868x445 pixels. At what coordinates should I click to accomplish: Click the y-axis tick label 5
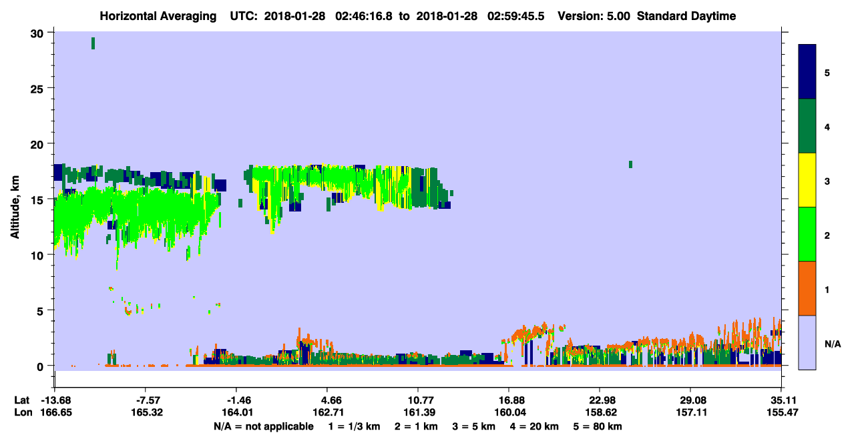click(x=41, y=310)
